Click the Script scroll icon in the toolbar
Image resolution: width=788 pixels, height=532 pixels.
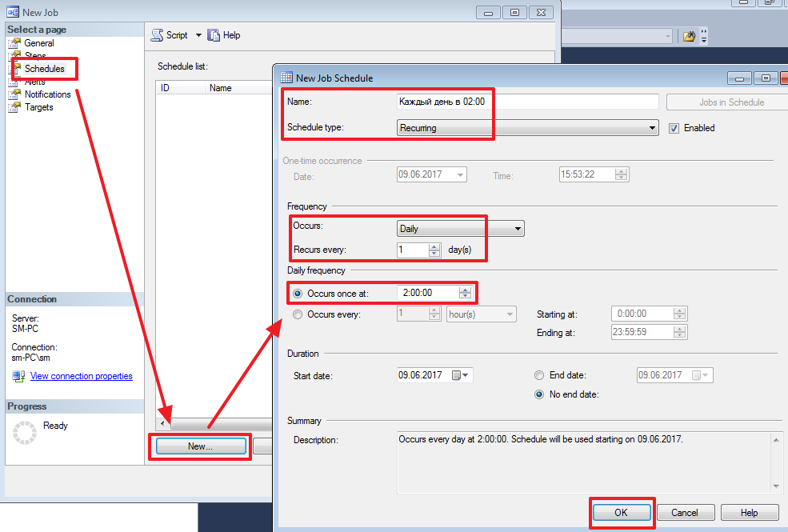(x=158, y=35)
